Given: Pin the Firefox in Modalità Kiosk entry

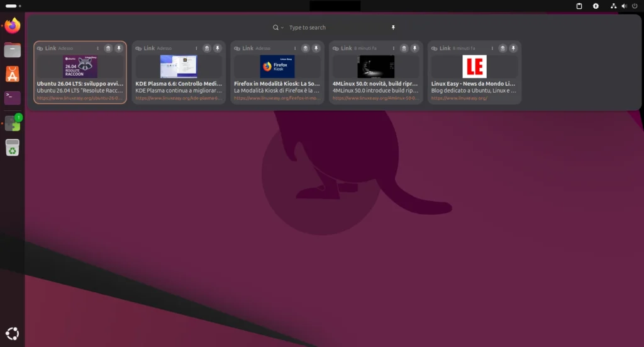Looking at the screenshot, I should [x=316, y=48].
